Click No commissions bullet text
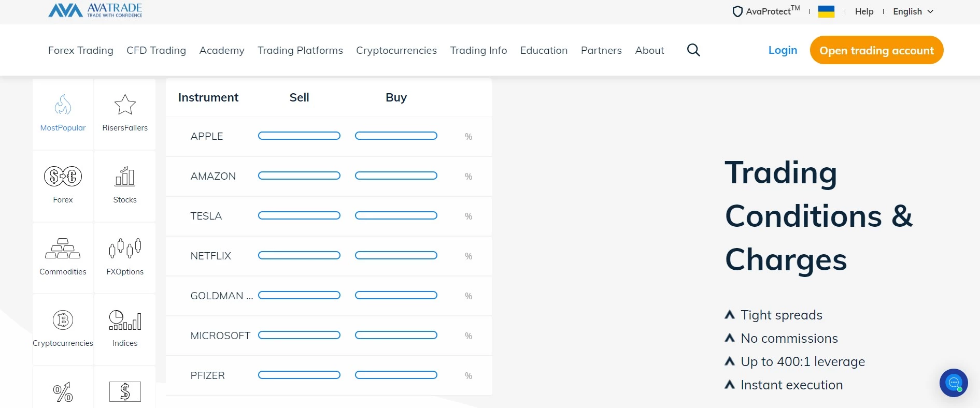This screenshot has width=980, height=408. tap(789, 338)
